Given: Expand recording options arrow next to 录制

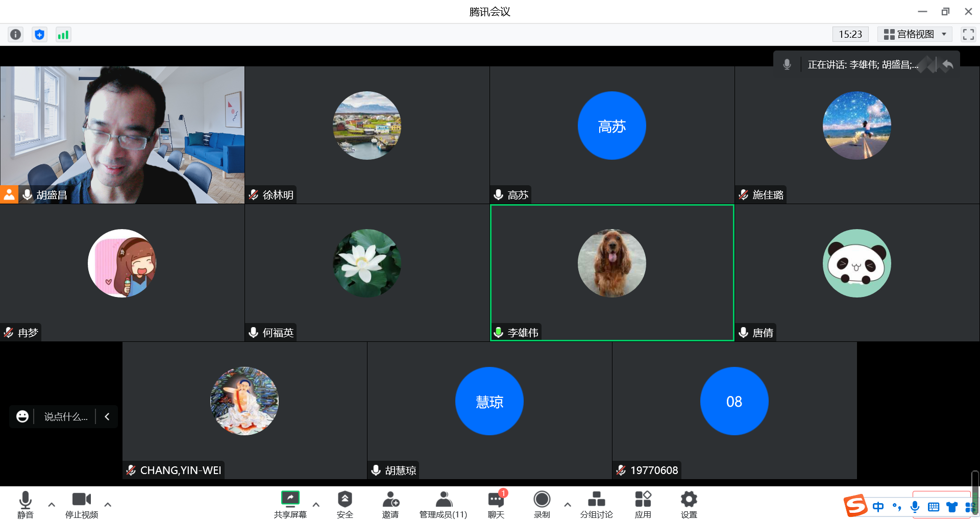Looking at the screenshot, I should coord(568,504).
